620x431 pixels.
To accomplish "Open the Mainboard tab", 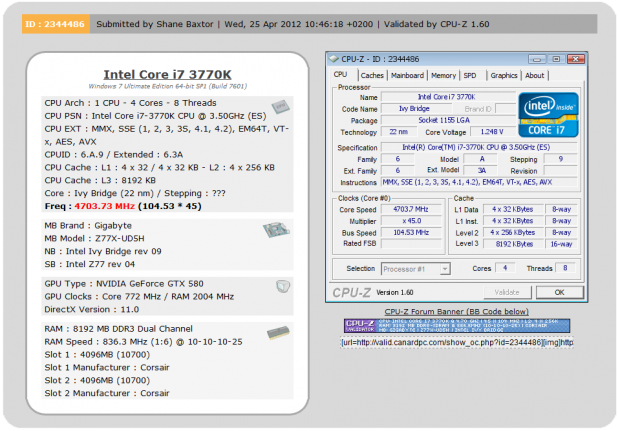I will click(407, 76).
